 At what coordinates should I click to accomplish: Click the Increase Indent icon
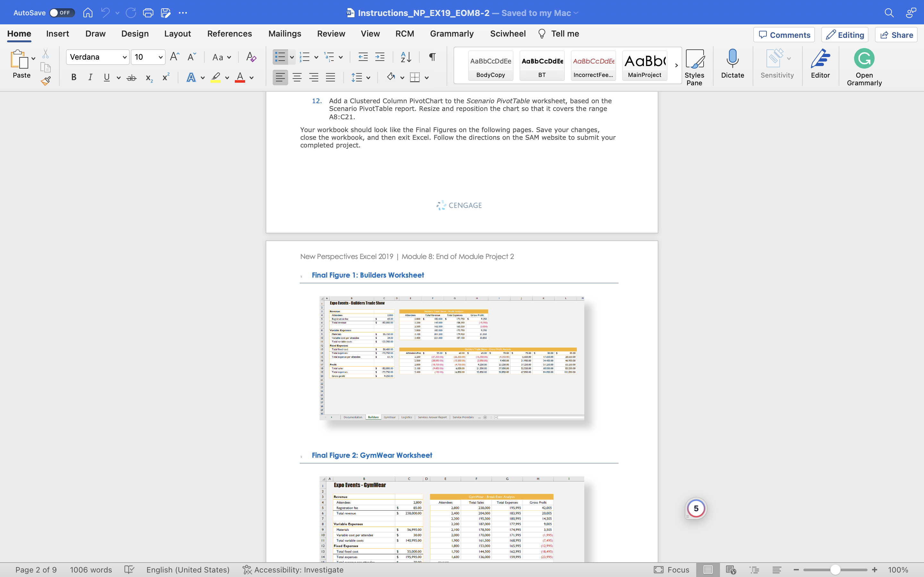[x=380, y=57]
